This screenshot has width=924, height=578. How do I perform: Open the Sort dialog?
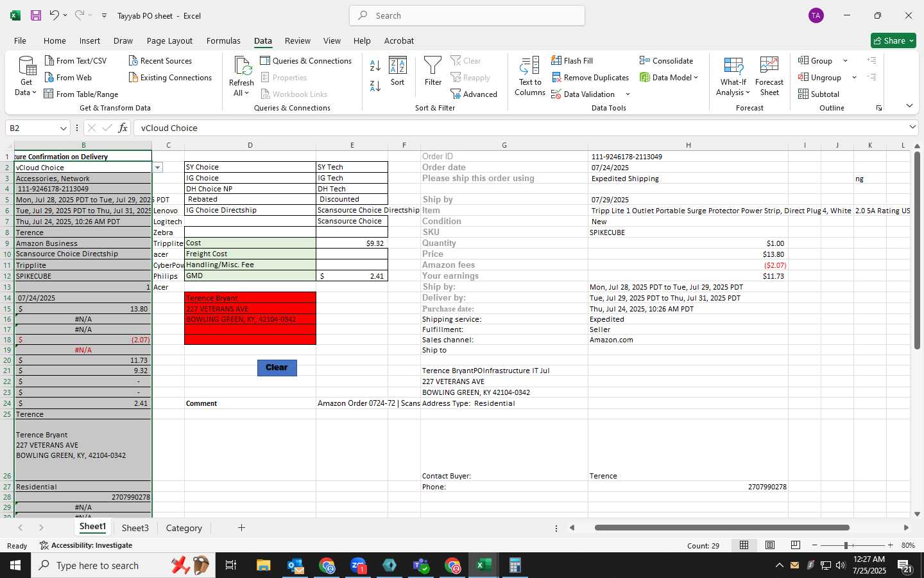pos(398,71)
